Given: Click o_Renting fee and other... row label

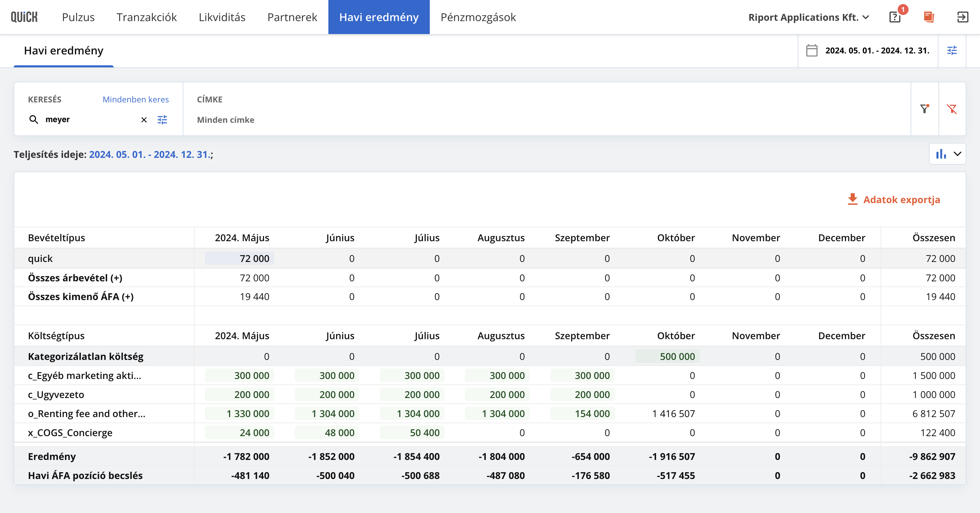Looking at the screenshot, I should pyautogui.click(x=87, y=413).
